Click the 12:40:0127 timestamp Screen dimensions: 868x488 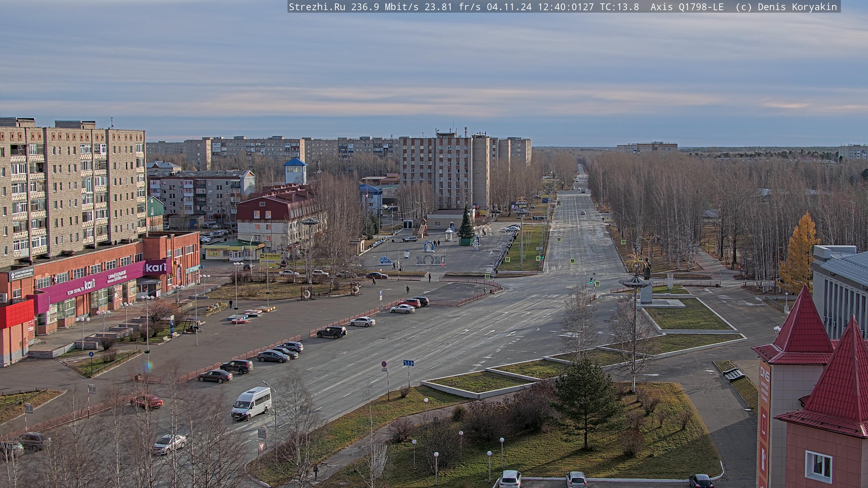click(x=566, y=7)
